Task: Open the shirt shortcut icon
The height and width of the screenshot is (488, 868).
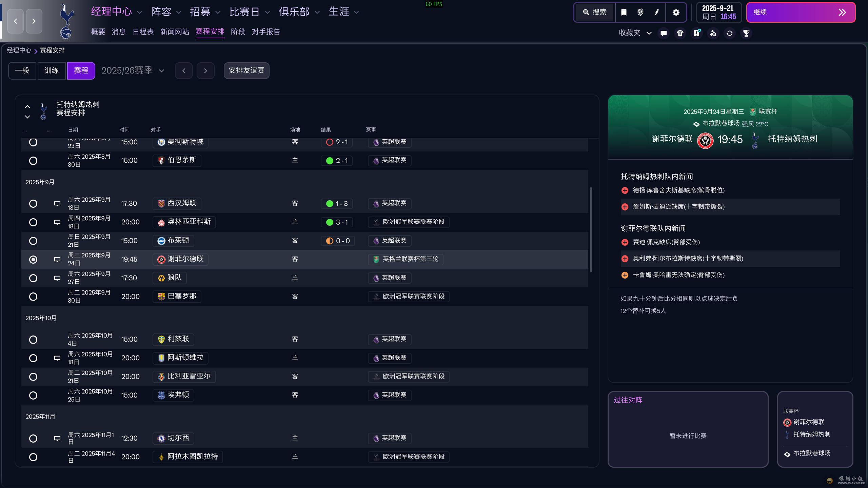Action: tap(680, 33)
